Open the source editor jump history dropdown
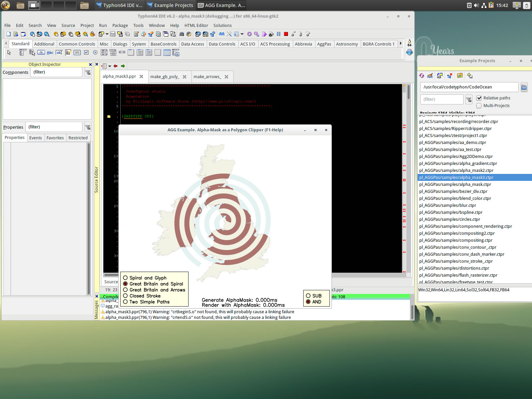The width and height of the screenshot is (532, 399). [x=110, y=66]
